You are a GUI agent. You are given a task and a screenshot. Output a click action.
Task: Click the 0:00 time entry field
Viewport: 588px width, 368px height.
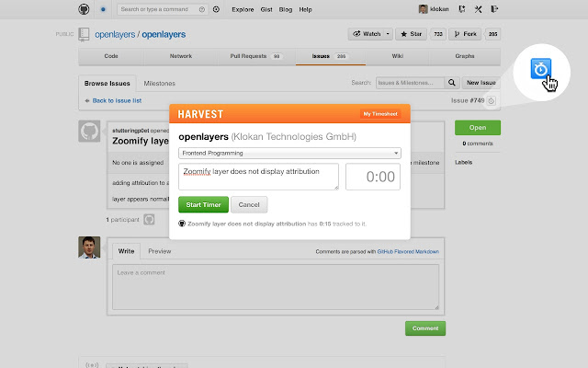(x=373, y=177)
